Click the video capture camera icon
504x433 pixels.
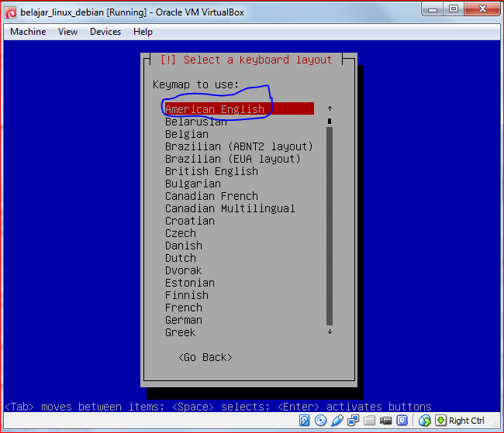pyautogui.click(x=385, y=421)
